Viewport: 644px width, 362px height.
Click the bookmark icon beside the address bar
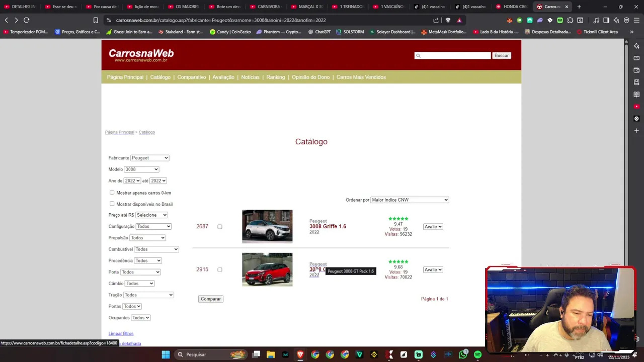[96, 20]
